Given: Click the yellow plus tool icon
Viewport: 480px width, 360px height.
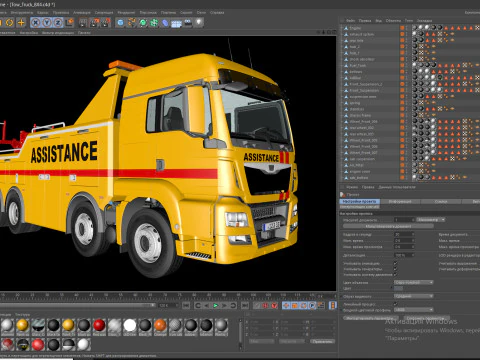Looking at the screenshot, I should [x=21, y=22].
